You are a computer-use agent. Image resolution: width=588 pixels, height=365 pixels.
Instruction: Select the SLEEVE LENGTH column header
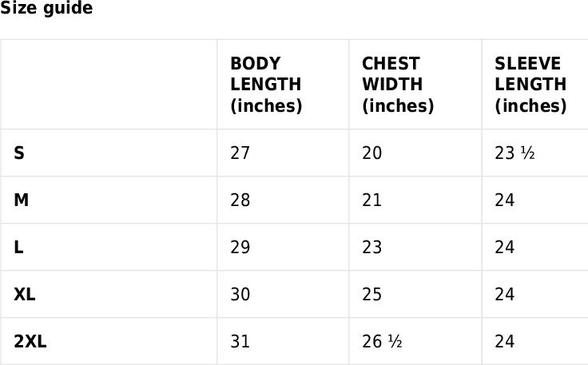click(x=530, y=85)
